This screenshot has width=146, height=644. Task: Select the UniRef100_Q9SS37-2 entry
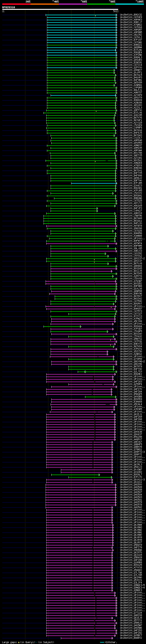pyautogui.click(x=132, y=259)
